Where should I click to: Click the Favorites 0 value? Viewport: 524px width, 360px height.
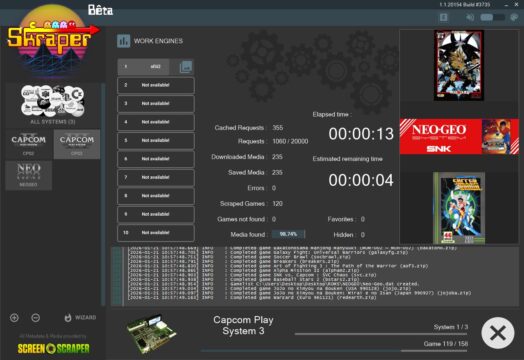coord(363,219)
